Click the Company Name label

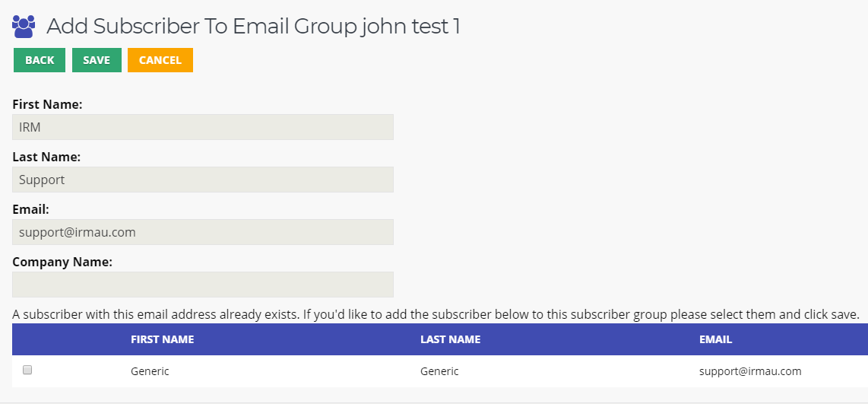click(62, 262)
